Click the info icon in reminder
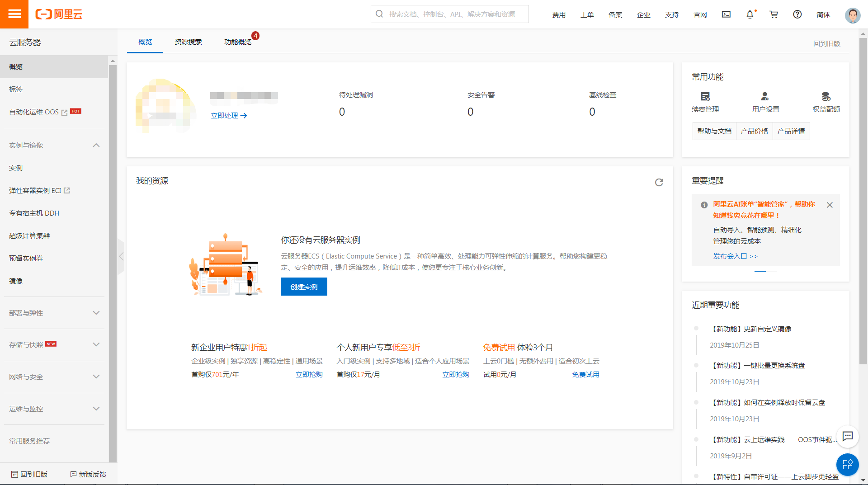This screenshot has width=868, height=485. pyautogui.click(x=704, y=205)
